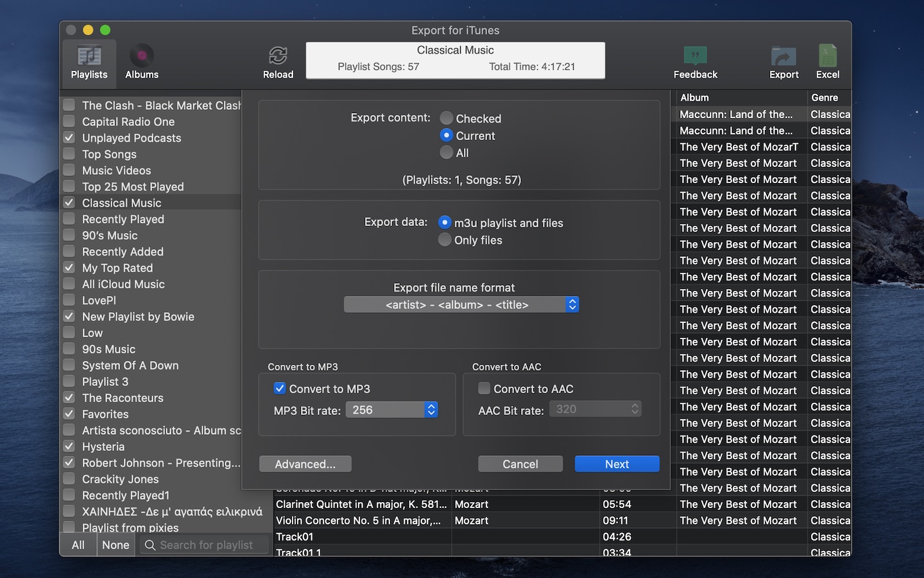This screenshot has width=924, height=578.
Task: Click the search magnifier icon
Action: click(x=150, y=545)
